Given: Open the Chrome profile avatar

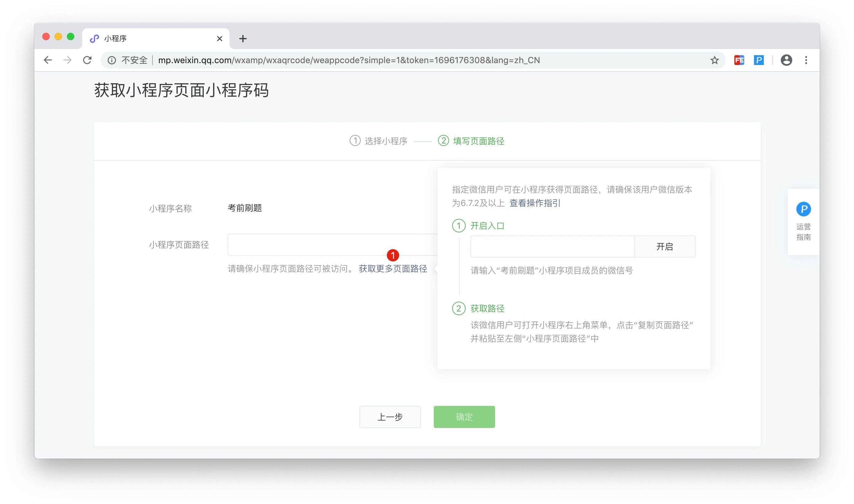Looking at the screenshot, I should pyautogui.click(x=786, y=60).
